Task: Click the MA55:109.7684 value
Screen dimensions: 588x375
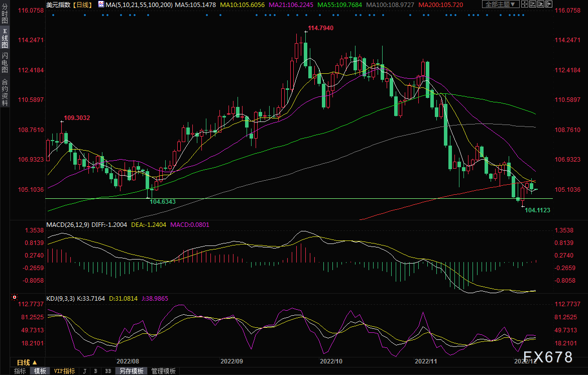Action: click(340, 5)
